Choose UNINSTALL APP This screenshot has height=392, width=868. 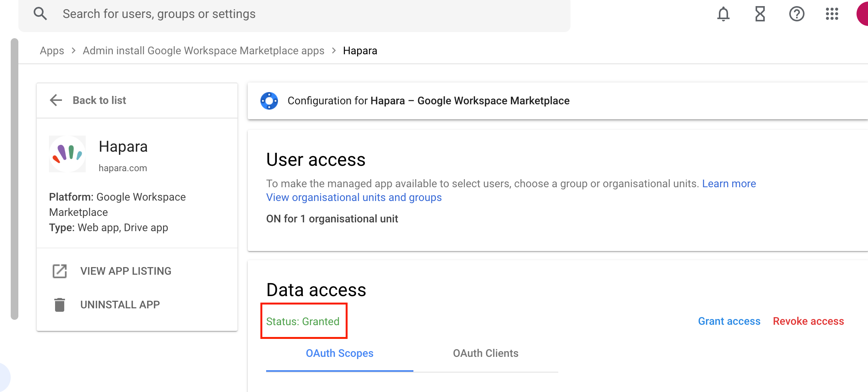(x=120, y=305)
